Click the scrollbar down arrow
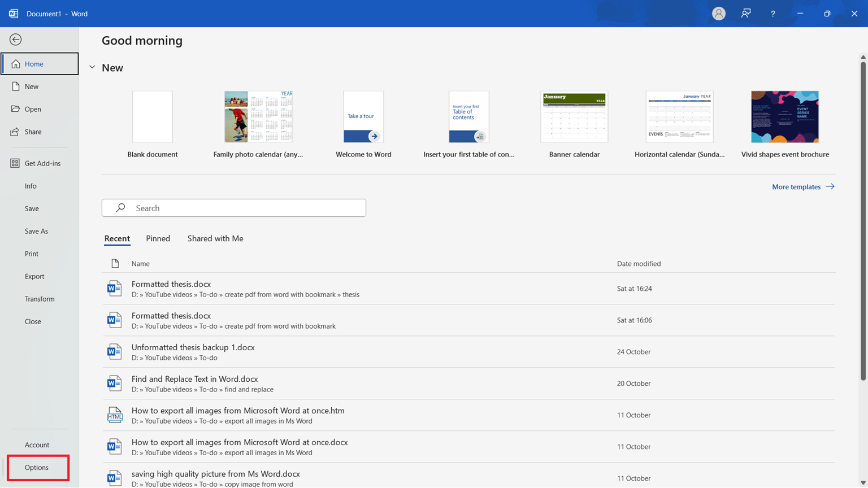Viewport: 868px width, 488px height. click(x=863, y=483)
